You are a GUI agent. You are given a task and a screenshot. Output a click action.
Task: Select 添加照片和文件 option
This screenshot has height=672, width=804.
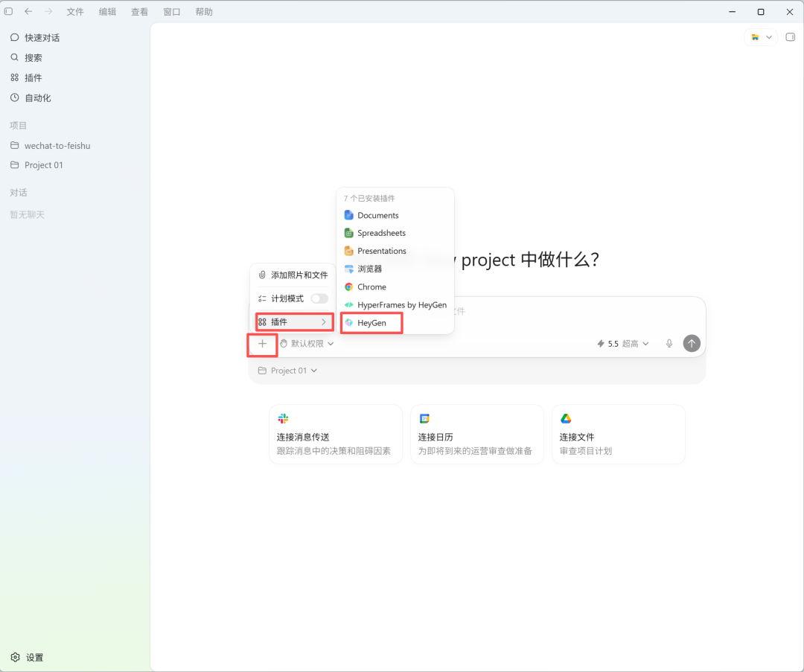(x=293, y=275)
